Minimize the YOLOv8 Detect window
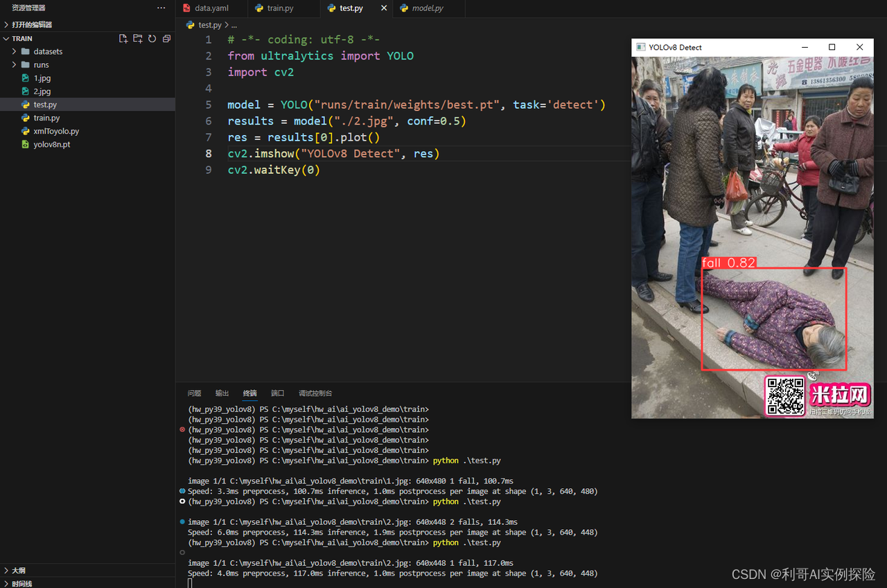 tap(805, 47)
